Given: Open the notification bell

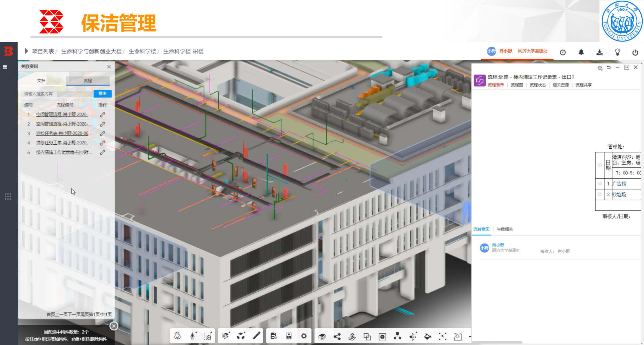Looking at the screenshot, I should 581,52.
